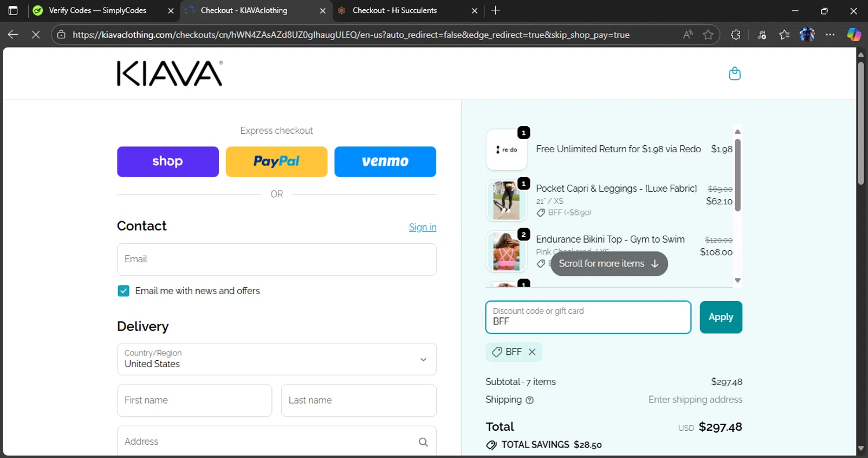Close the Verify Codes SimplyCodes tab
The height and width of the screenshot is (458, 868).
click(171, 10)
